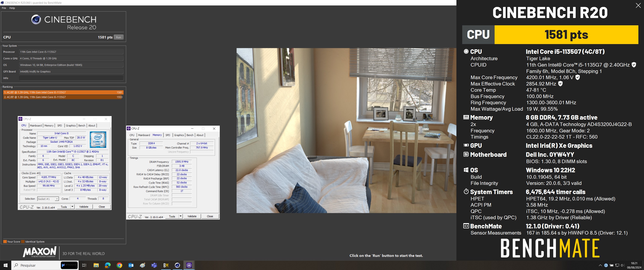Image resolution: width=644 pixels, height=270 pixels.
Task: Open About tab in CPU-Z CPU window
Action: click(x=92, y=125)
